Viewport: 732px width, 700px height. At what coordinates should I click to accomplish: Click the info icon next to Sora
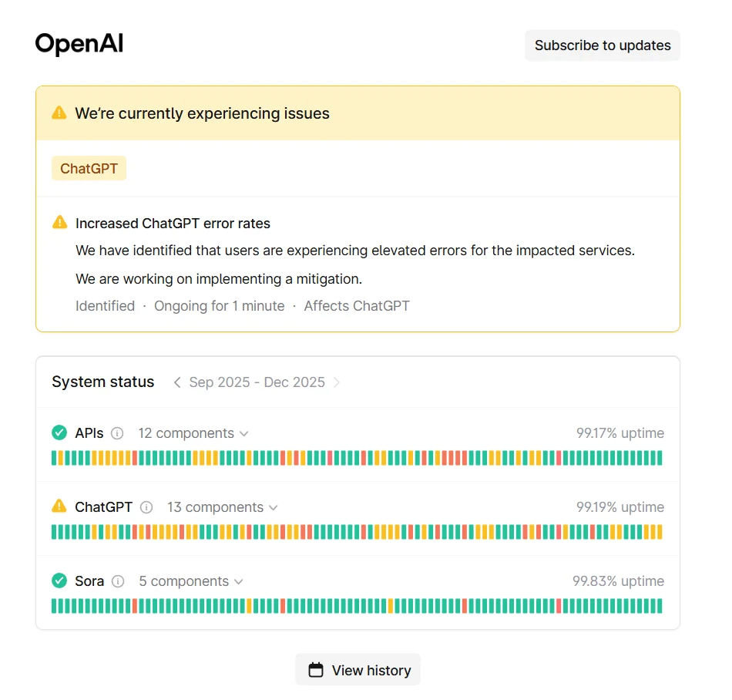tap(118, 581)
